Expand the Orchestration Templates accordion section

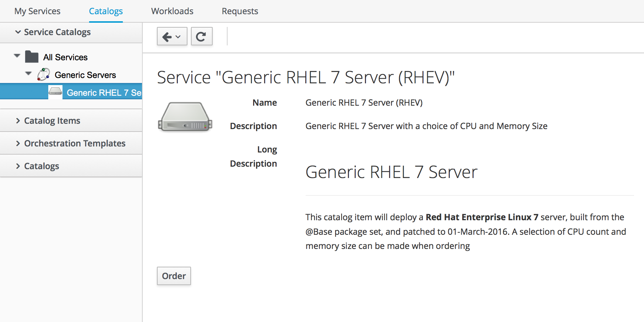click(x=75, y=144)
